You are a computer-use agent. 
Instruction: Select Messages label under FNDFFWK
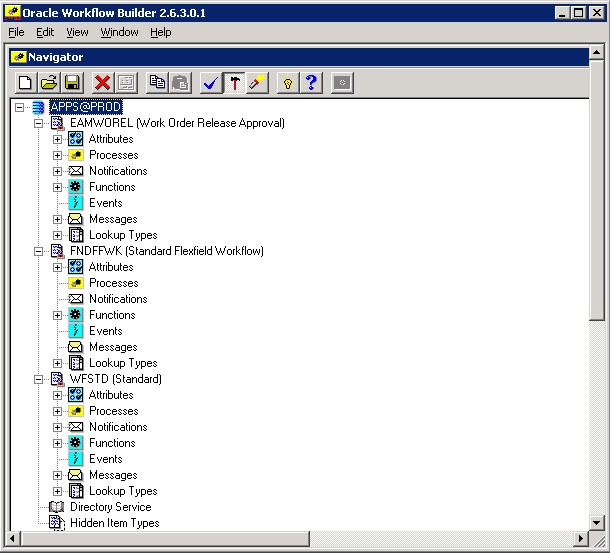[113, 347]
